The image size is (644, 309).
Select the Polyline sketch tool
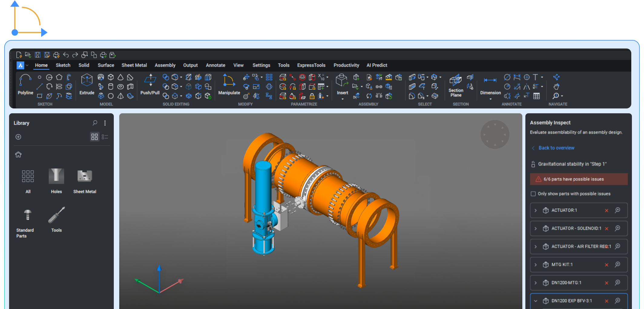click(x=25, y=86)
